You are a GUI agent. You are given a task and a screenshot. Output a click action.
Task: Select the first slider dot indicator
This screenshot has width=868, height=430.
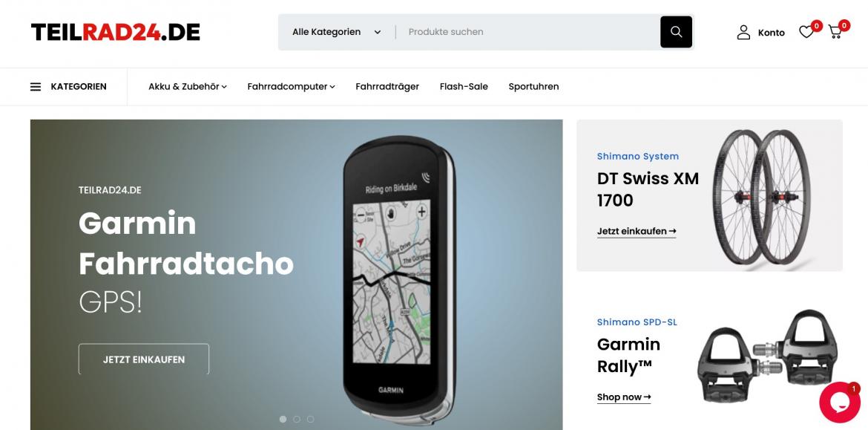[x=283, y=420]
